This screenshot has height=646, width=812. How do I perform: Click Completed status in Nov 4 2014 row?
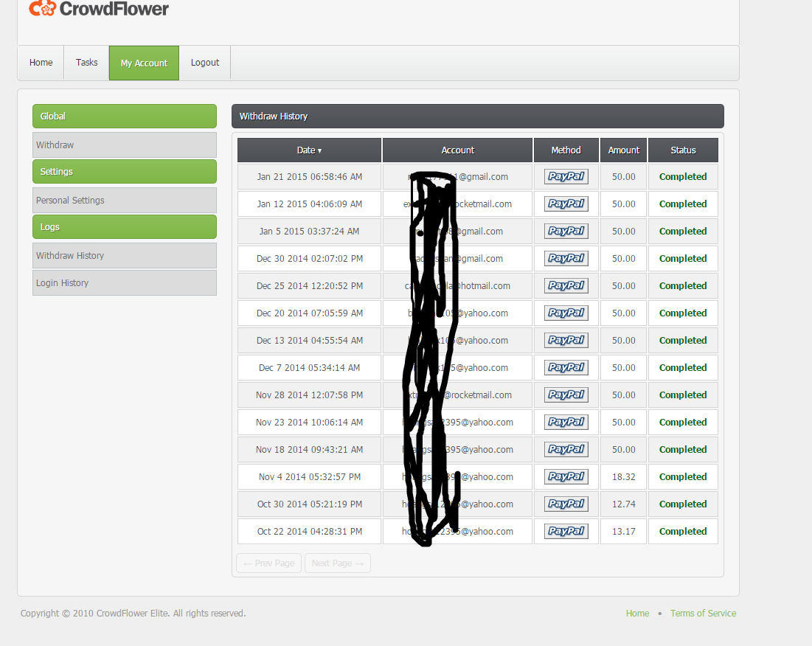[x=683, y=476]
